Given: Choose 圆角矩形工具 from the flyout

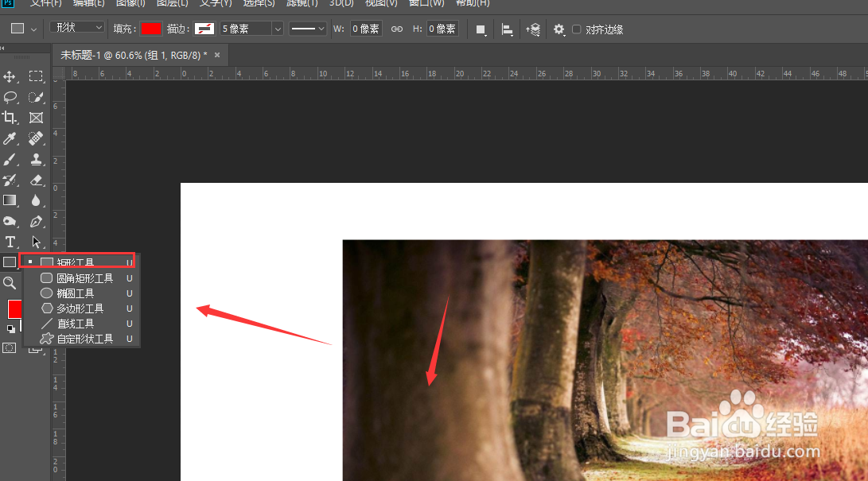Looking at the screenshot, I should click(x=81, y=278).
